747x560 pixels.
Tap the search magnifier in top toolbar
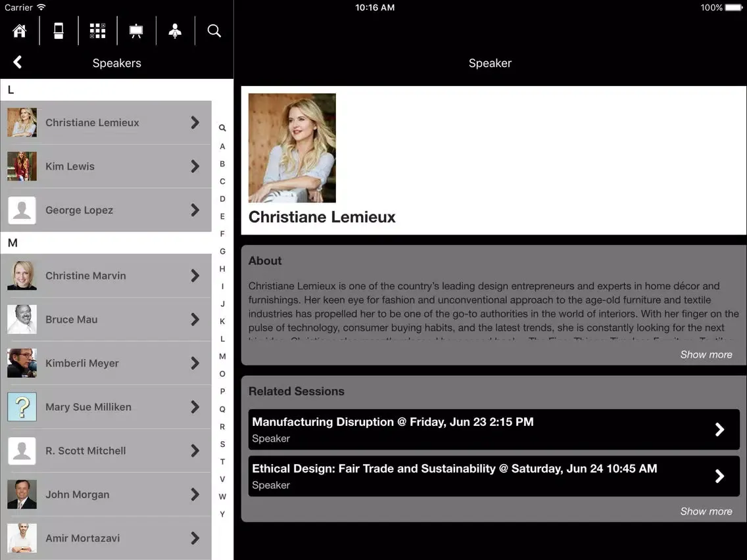(x=214, y=31)
